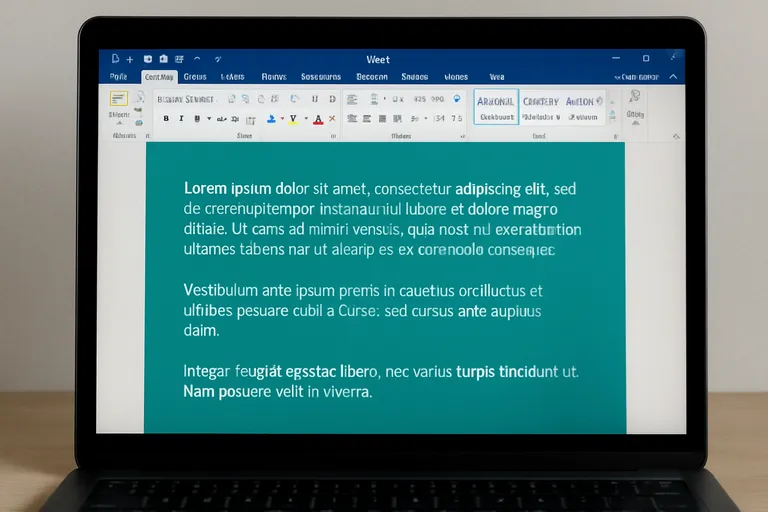Switch to the Greius tab
This screenshot has height=512, width=768.
click(x=195, y=77)
